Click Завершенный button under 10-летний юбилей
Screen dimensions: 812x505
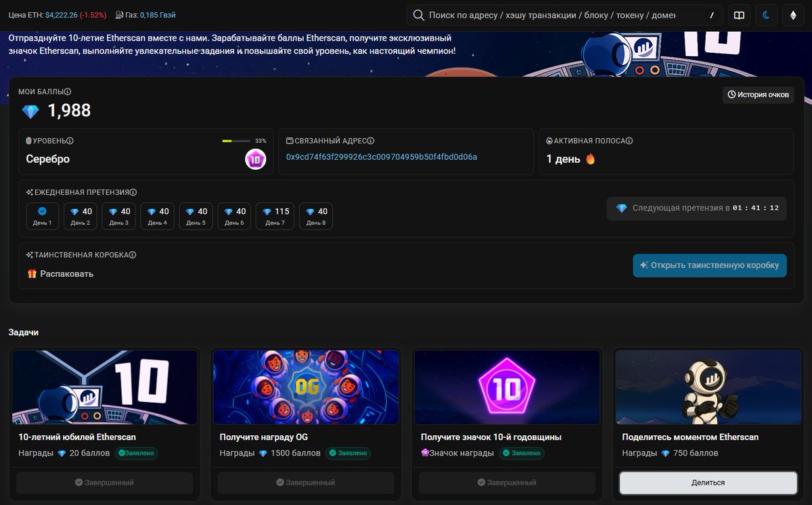coord(105,483)
